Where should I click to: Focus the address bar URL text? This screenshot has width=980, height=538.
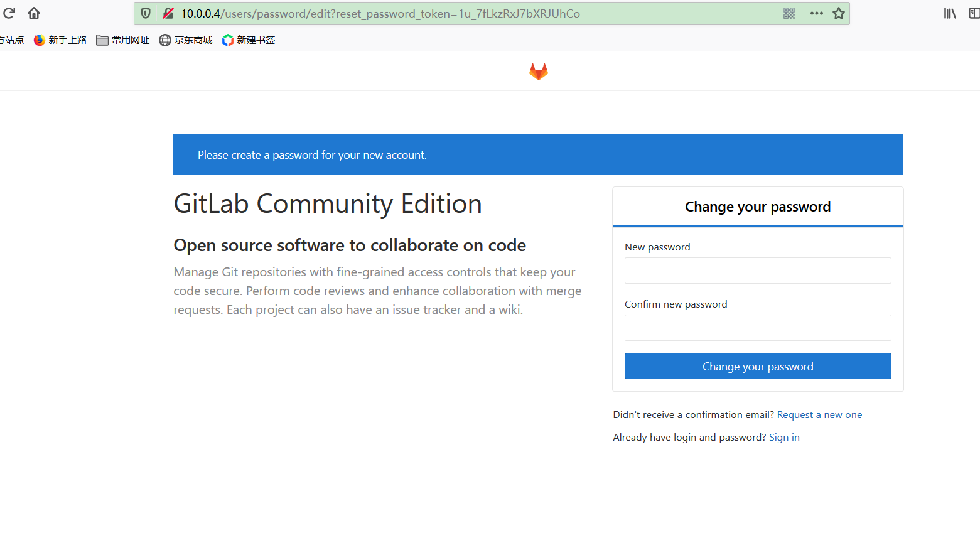point(380,13)
